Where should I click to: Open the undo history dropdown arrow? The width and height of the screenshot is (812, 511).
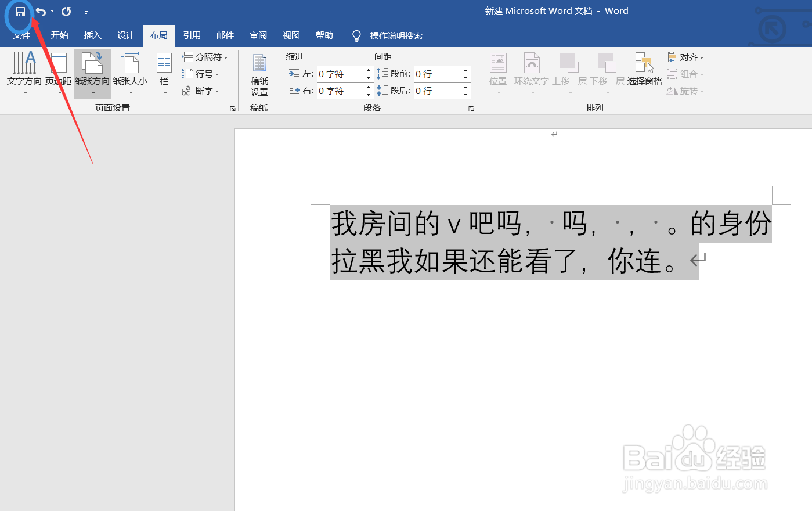pos(52,12)
